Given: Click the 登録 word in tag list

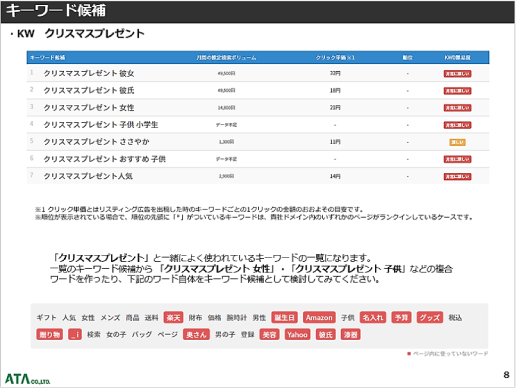Looking at the screenshot, I should [x=248, y=335].
